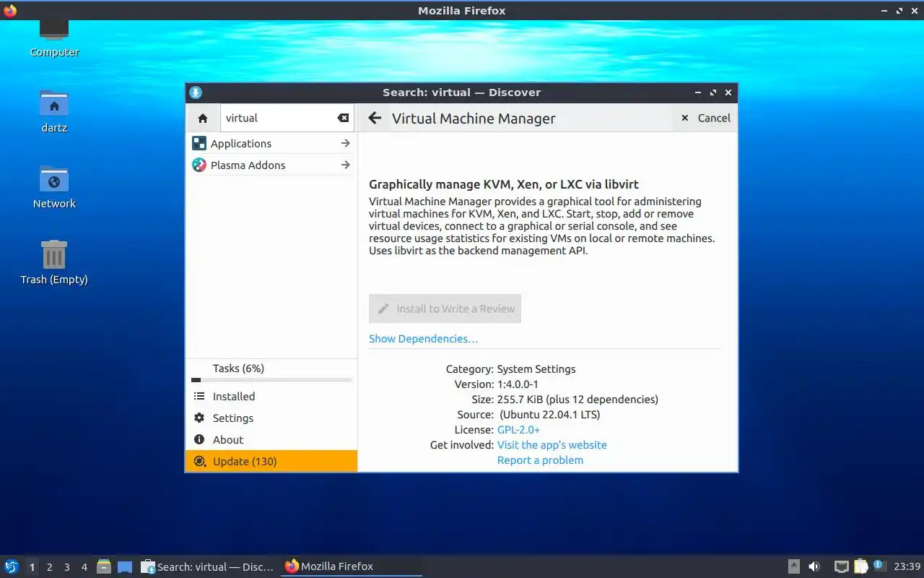This screenshot has width=924, height=578.
Task: Click the update notifier tray icon
Action: click(879, 566)
